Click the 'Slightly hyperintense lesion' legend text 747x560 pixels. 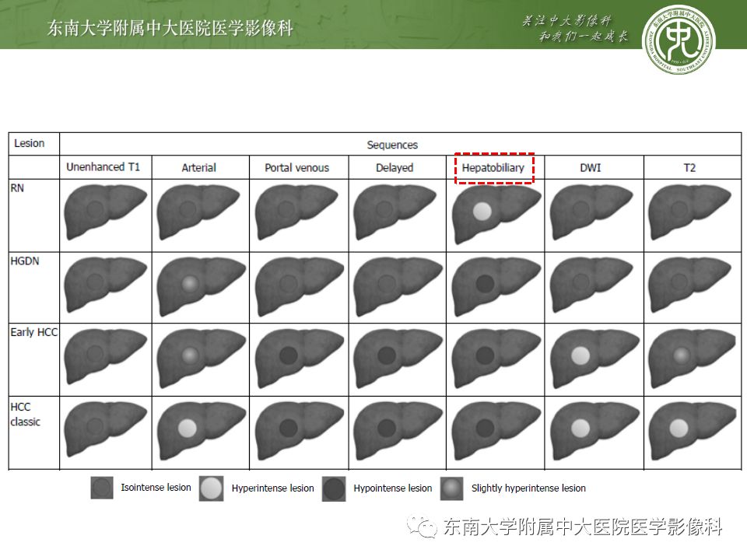coord(528,488)
